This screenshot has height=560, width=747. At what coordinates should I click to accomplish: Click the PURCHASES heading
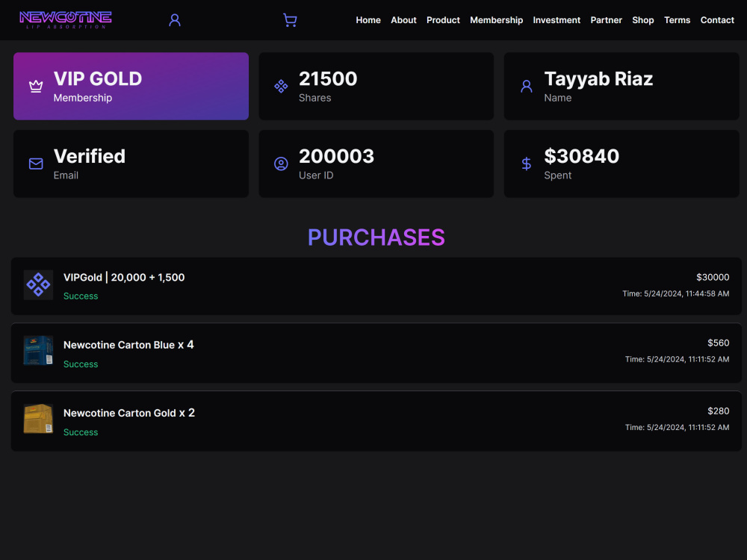point(376,237)
